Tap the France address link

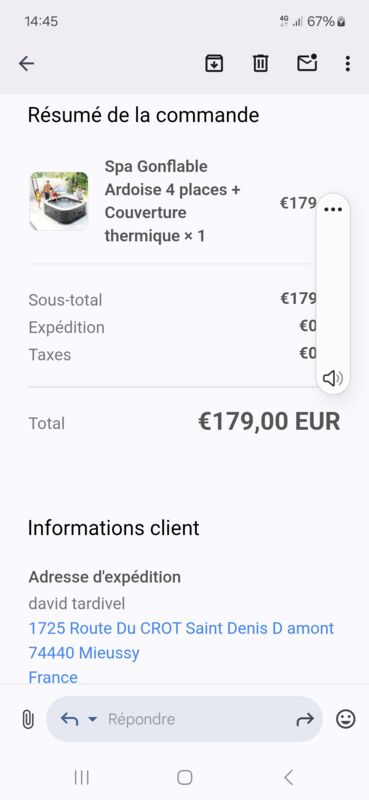[53, 677]
